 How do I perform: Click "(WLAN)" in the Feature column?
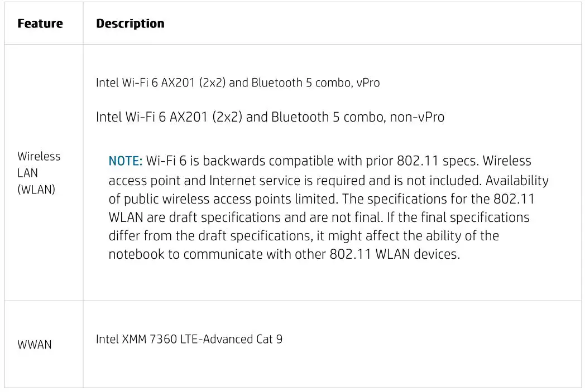pos(37,190)
